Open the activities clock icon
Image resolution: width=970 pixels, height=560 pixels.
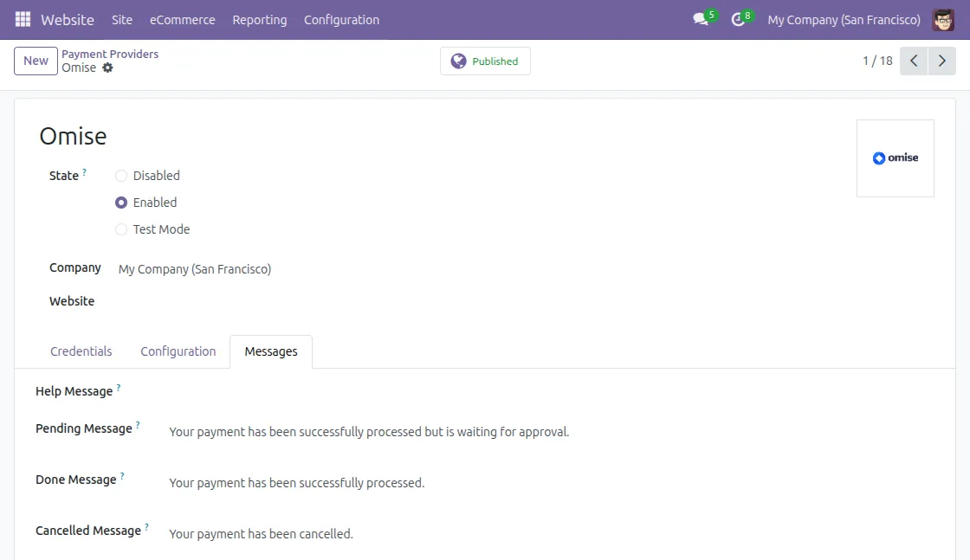[x=737, y=19]
